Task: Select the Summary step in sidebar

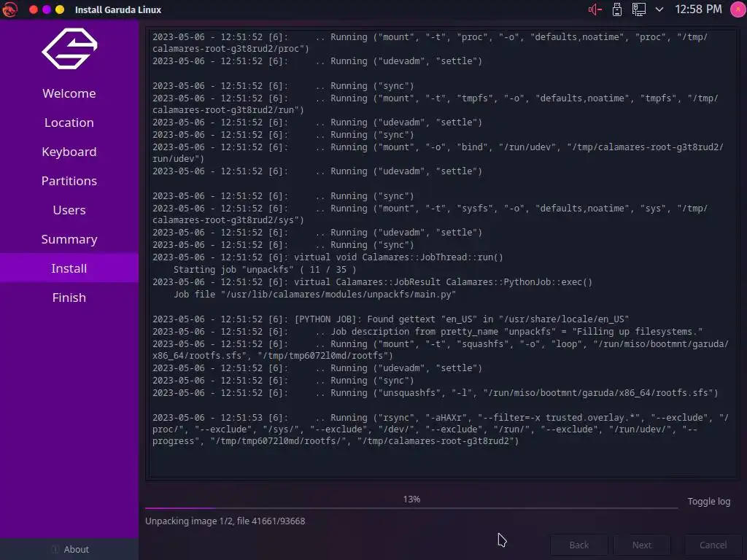Action: [69, 239]
